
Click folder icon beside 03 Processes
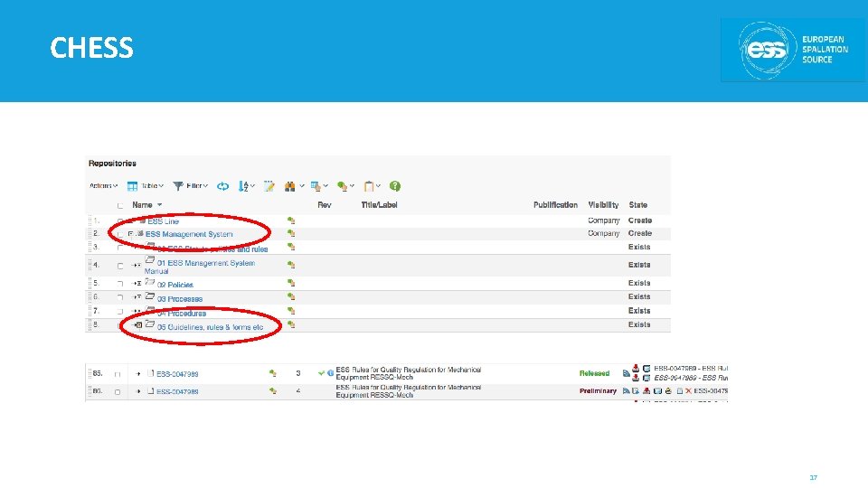click(149, 296)
